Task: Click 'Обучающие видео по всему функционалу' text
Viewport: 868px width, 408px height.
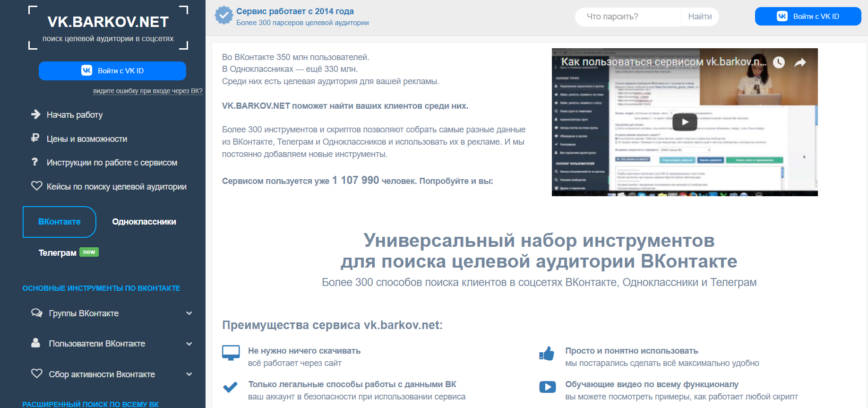Action: [x=652, y=384]
